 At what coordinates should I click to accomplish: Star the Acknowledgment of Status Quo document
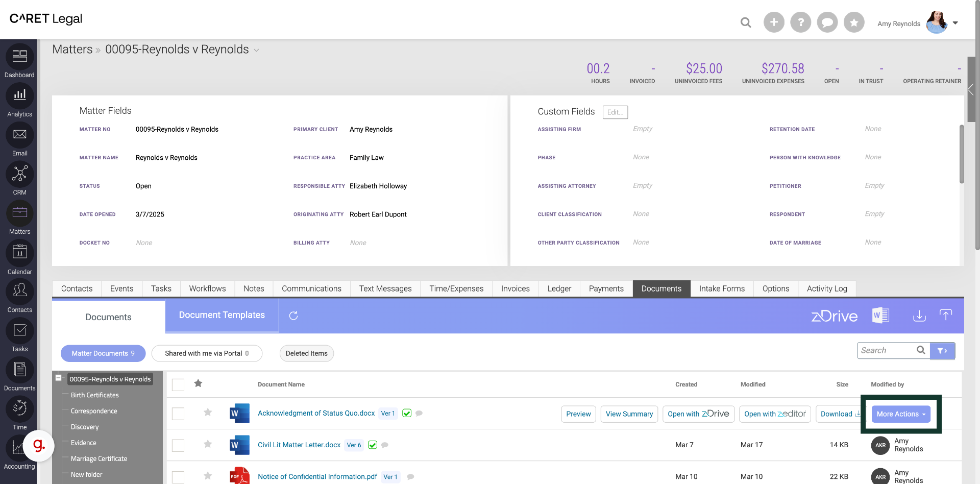(x=208, y=413)
